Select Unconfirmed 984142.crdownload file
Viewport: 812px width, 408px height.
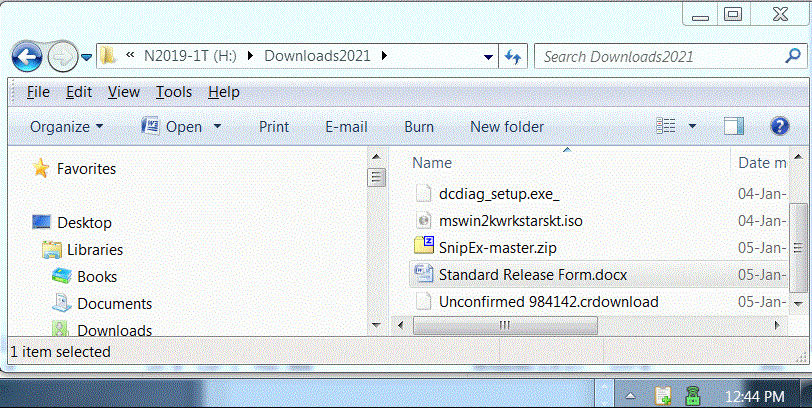(x=549, y=302)
